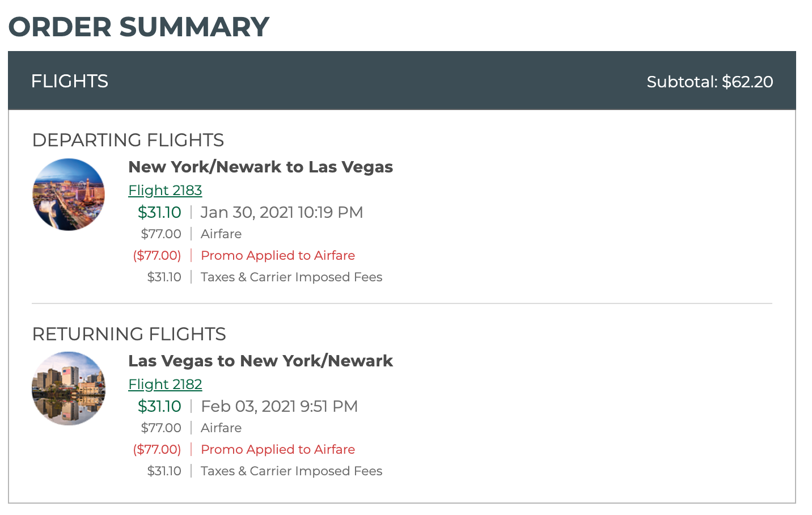Click the DEPARTING FLIGHTS heading
Viewport: 812px width, 515px height.
128,140
